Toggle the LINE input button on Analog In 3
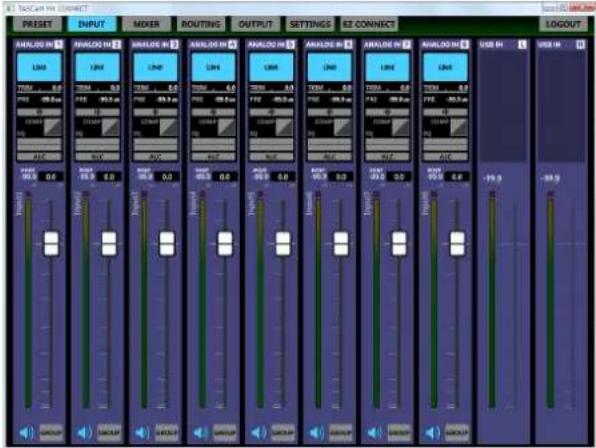Viewport: 596px width, 448px height. [x=155, y=67]
